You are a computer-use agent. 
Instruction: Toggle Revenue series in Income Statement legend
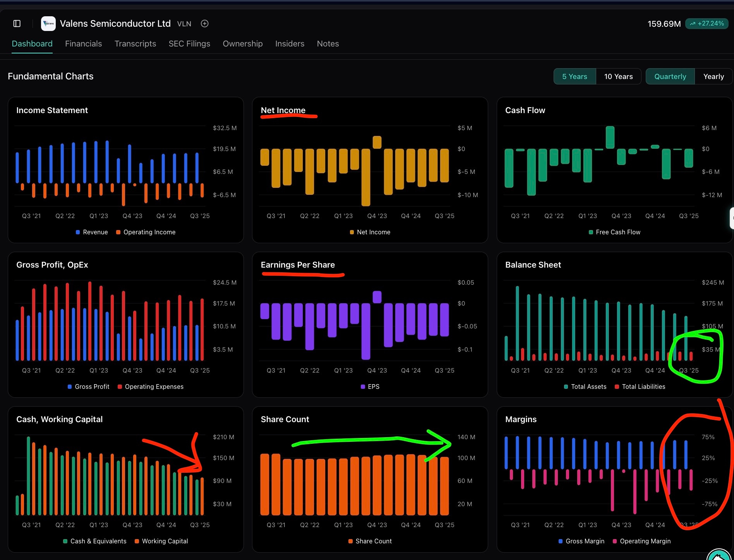tap(92, 232)
